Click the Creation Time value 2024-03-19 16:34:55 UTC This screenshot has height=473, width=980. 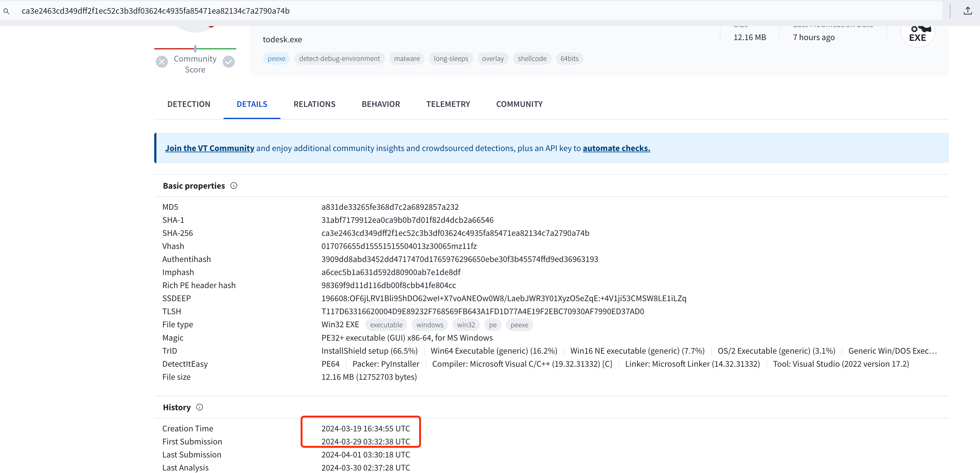366,429
